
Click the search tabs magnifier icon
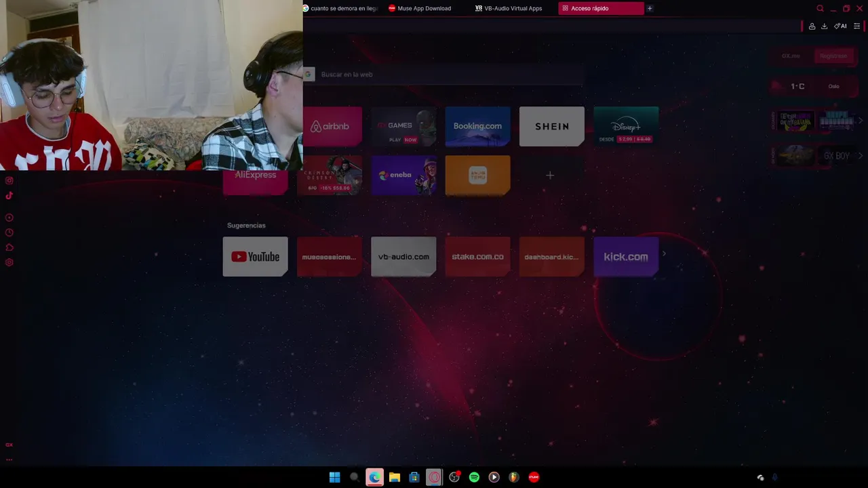(x=820, y=9)
